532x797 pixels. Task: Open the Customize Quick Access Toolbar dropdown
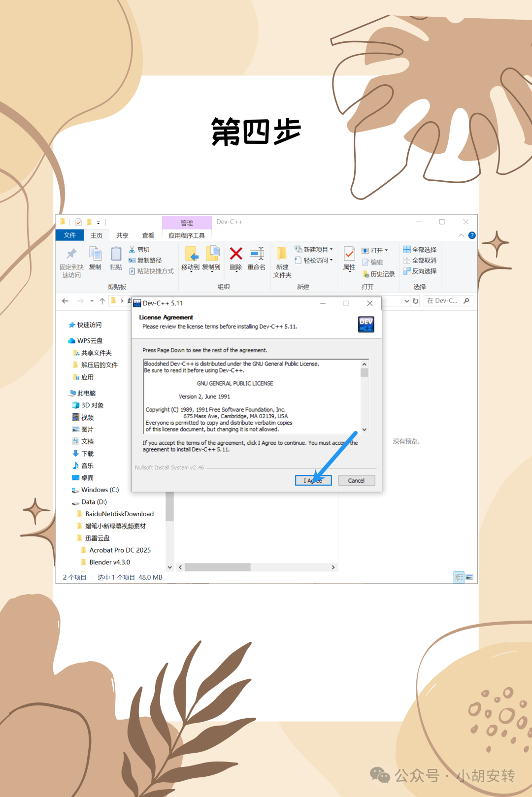[98, 223]
